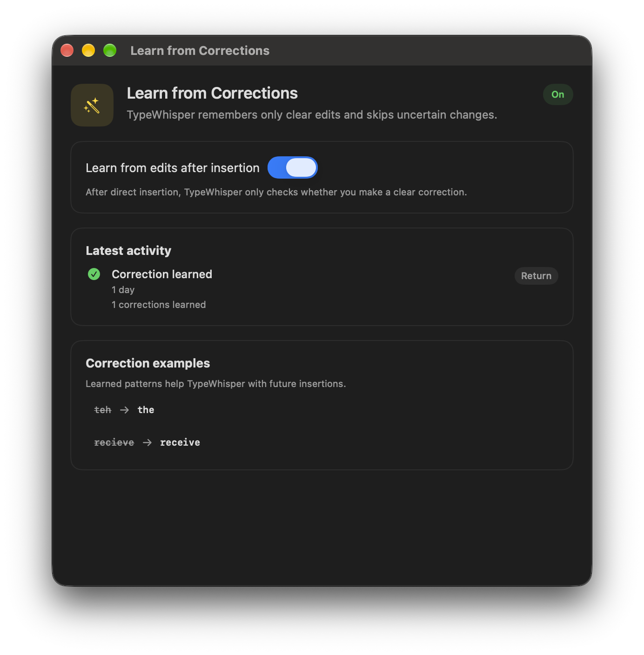Disable Learn from edits after insertion switch
The height and width of the screenshot is (655, 644).
tap(293, 167)
